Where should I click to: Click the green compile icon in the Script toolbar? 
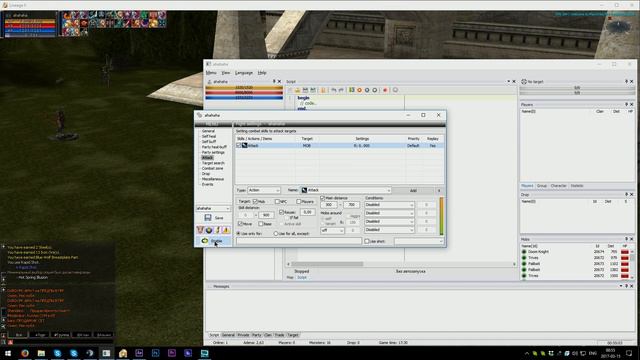[351, 90]
